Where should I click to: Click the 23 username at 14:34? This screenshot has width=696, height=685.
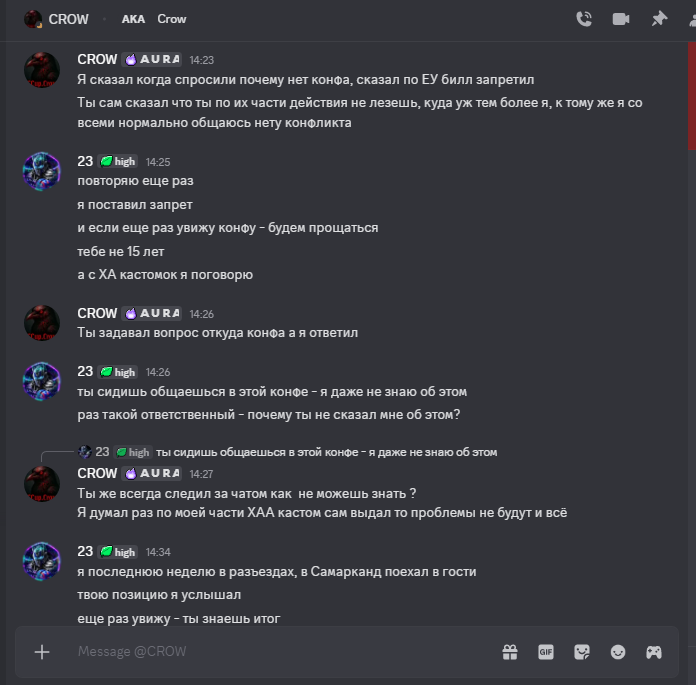[85, 551]
